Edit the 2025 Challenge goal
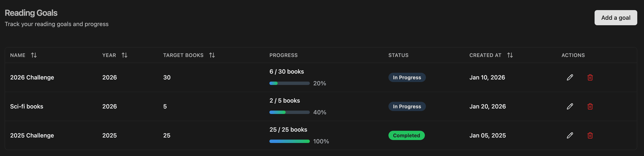644x156 pixels. 570,135
